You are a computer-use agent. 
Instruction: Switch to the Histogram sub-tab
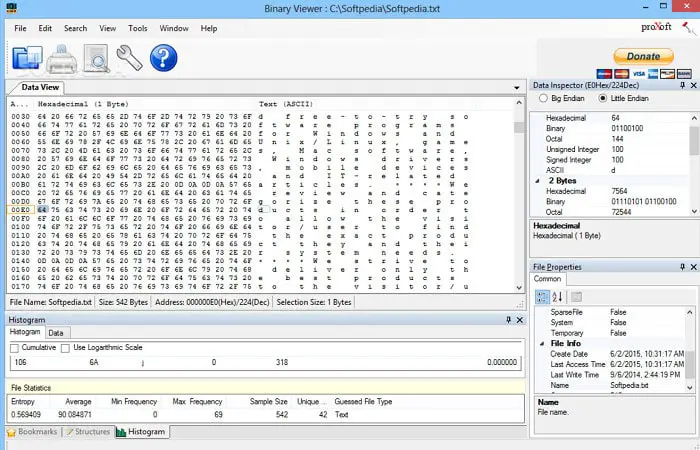click(x=25, y=332)
